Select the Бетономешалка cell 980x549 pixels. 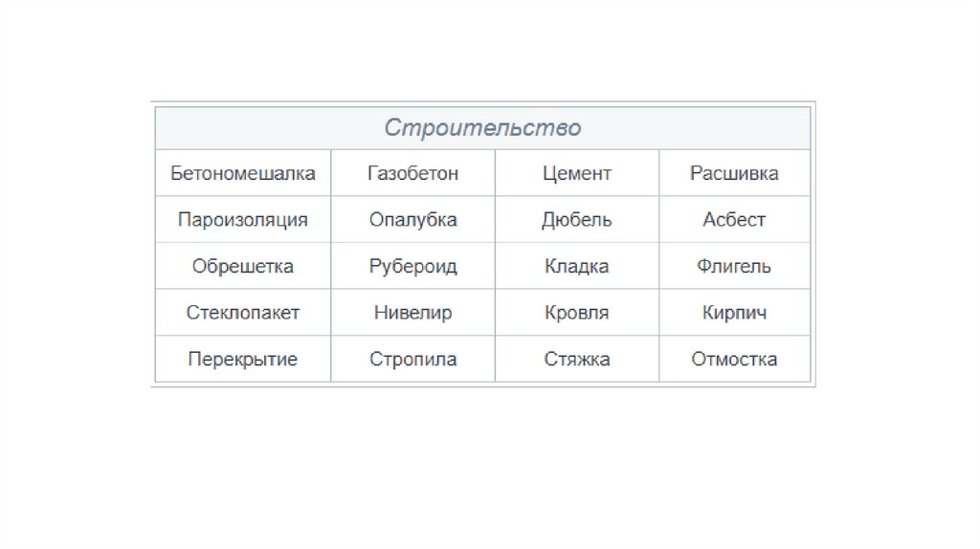click(243, 173)
